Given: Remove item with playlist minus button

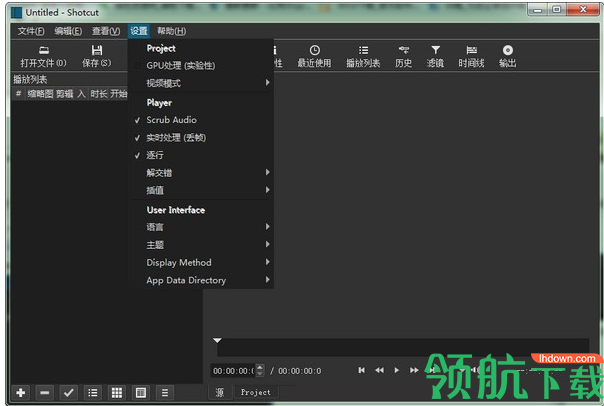Looking at the screenshot, I should click(45, 393).
